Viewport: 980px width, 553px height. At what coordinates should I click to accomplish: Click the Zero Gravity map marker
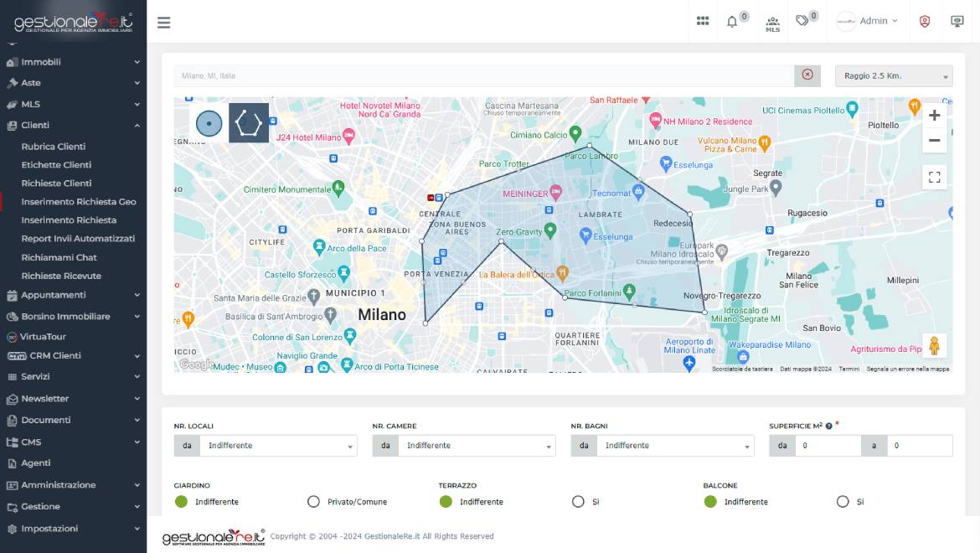pyautogui.click(x=550, y=230)
